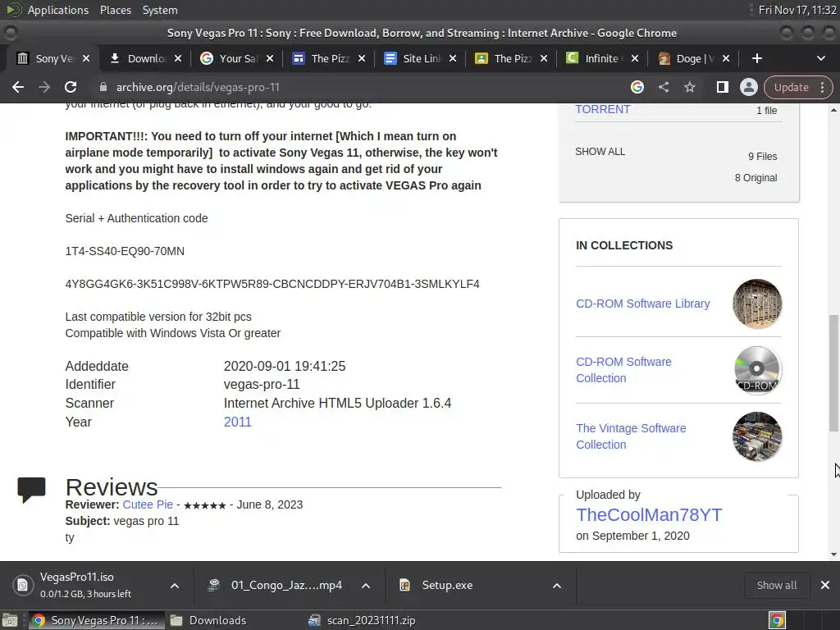Reload the archive.org page

71,87
